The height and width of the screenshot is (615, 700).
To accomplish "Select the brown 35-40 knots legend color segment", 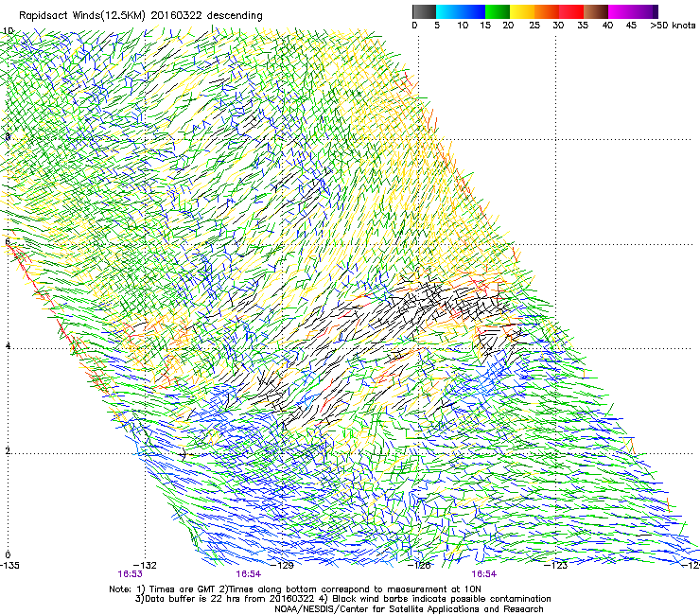I will pos(596,11).
